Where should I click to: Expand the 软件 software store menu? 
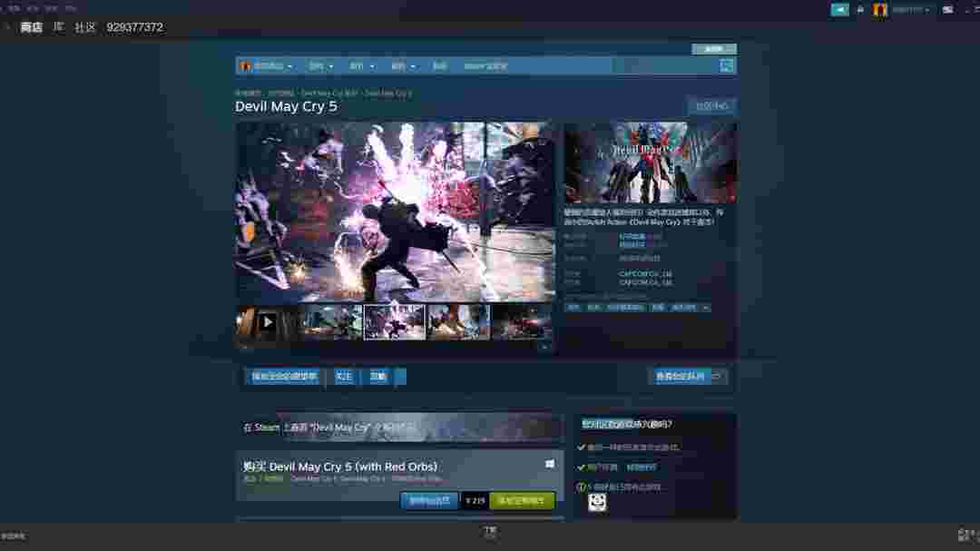point(362,65)
